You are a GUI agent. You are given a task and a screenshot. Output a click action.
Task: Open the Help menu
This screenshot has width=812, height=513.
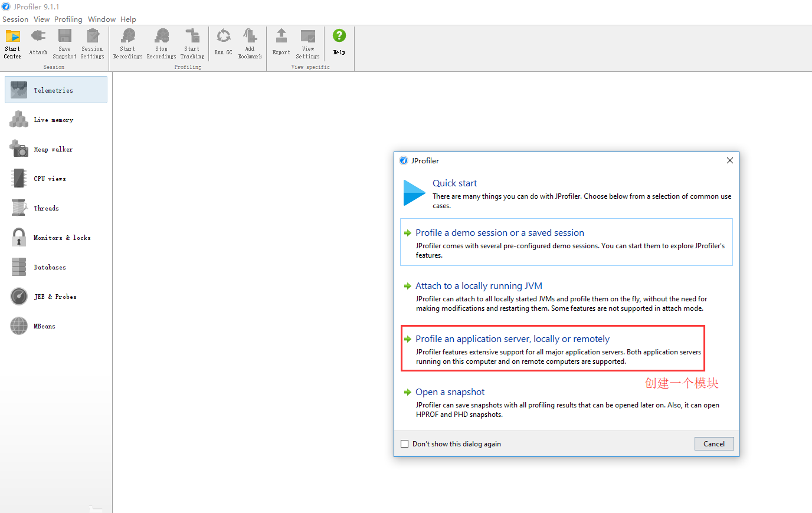coord(128,19)
